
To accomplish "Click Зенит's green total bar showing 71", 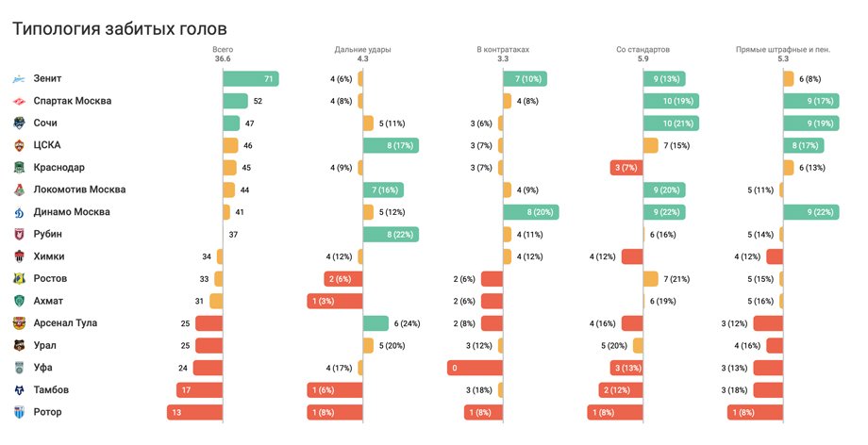I will [250, 79].
